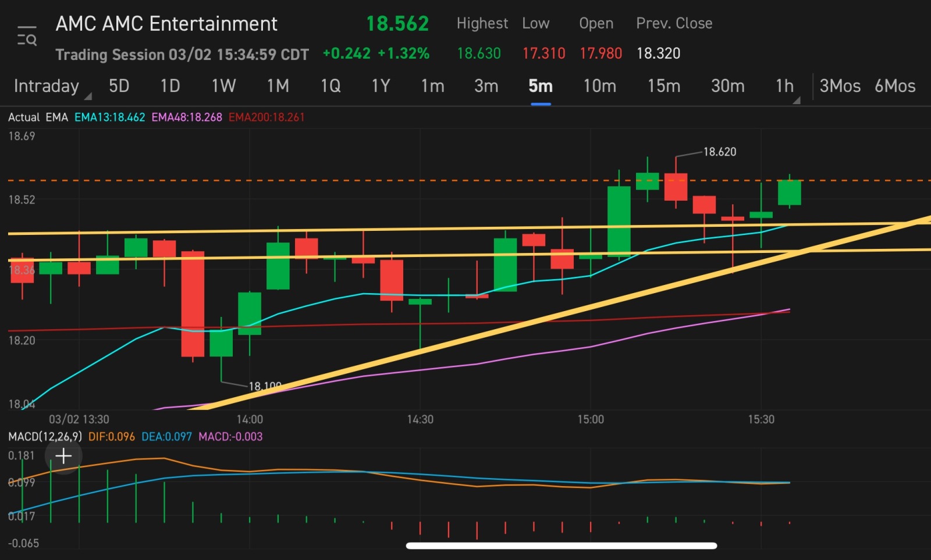Tap the Actual price mode label
The image size is (931, 560).
pyautogui.click(x=24, y=117)
